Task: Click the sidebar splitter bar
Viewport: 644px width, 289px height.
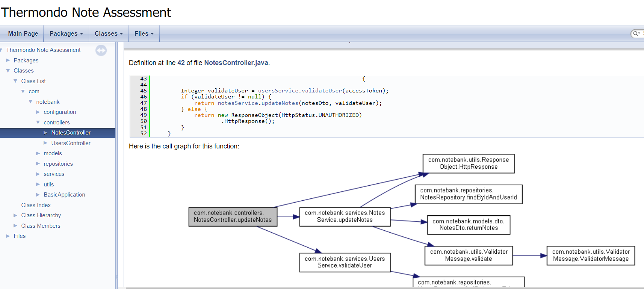Action: point(117,165)
